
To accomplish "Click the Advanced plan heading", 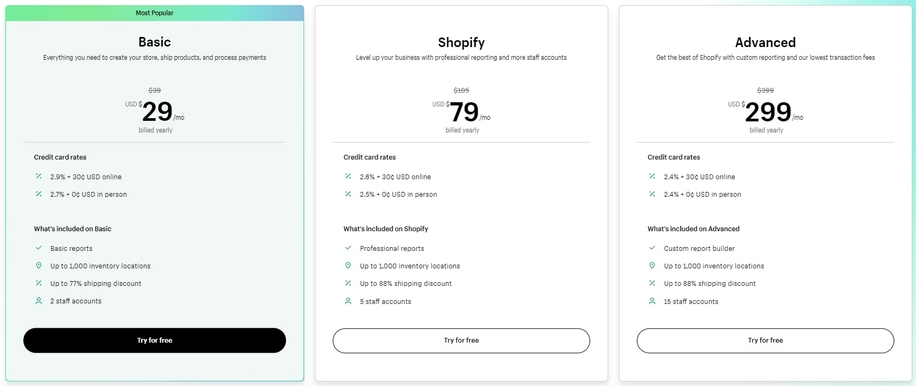I will coord(765,43).
